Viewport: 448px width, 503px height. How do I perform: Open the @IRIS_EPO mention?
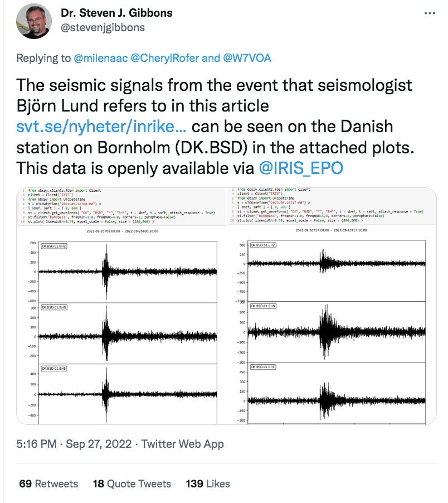(x=301, y=168)
